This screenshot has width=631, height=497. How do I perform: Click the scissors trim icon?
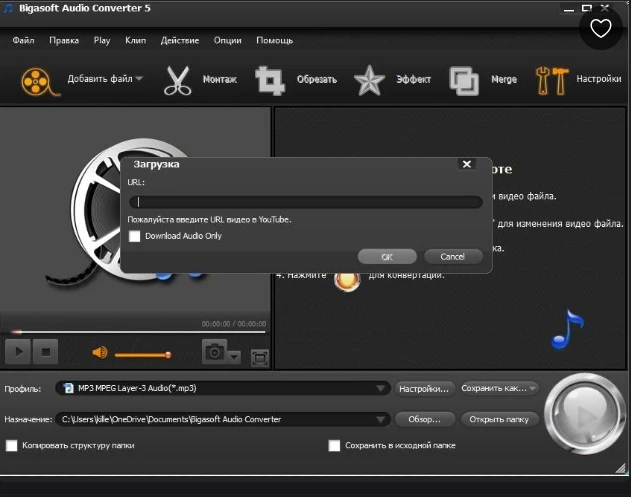coord(177,80)
